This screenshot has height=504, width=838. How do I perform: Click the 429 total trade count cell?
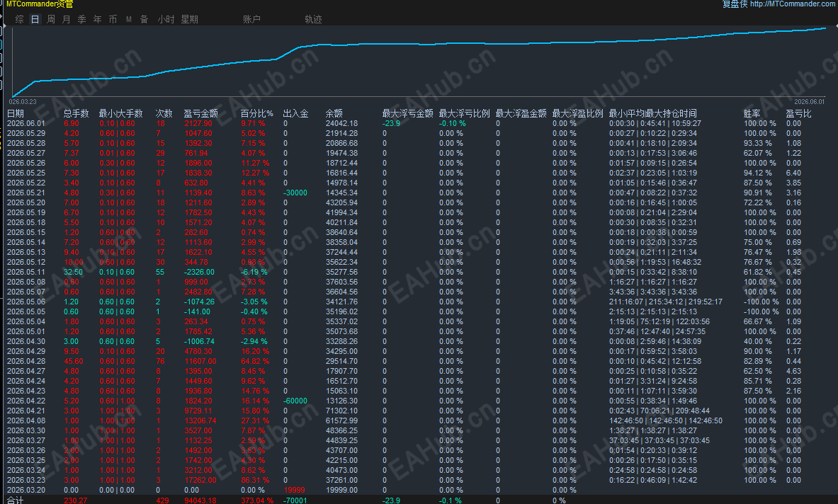tap(162, 500)
